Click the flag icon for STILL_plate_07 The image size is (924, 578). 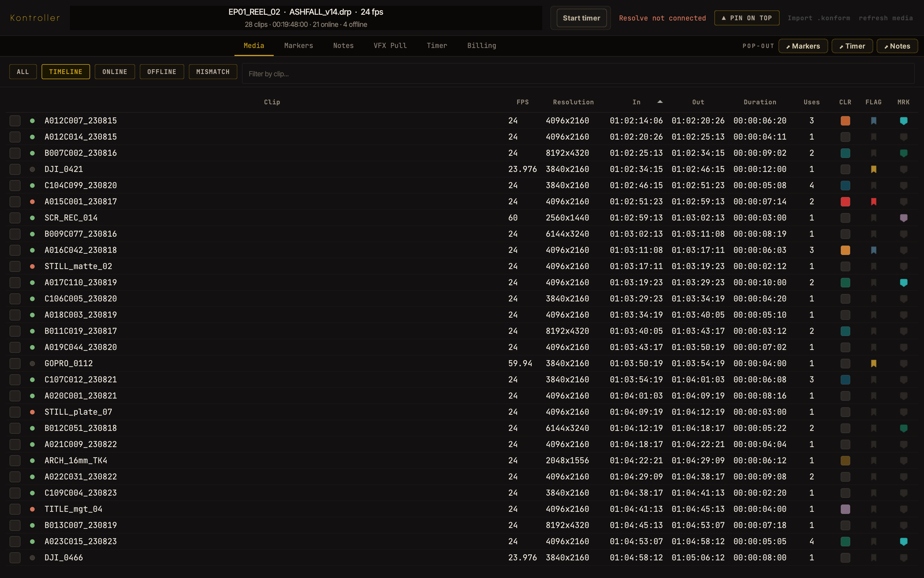pyautogui.click(x=873, y=412)
